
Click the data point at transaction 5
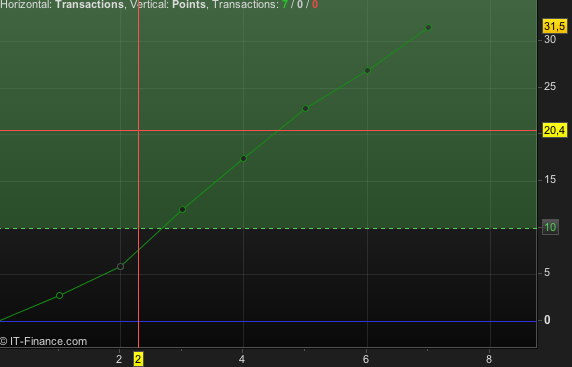coord(305,108)
